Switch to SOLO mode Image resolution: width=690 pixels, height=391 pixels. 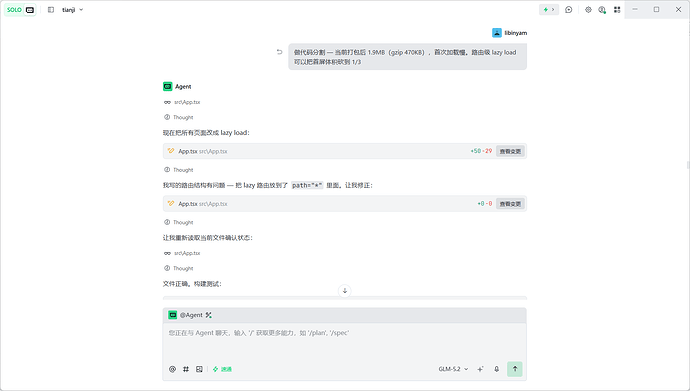[14, 10]
